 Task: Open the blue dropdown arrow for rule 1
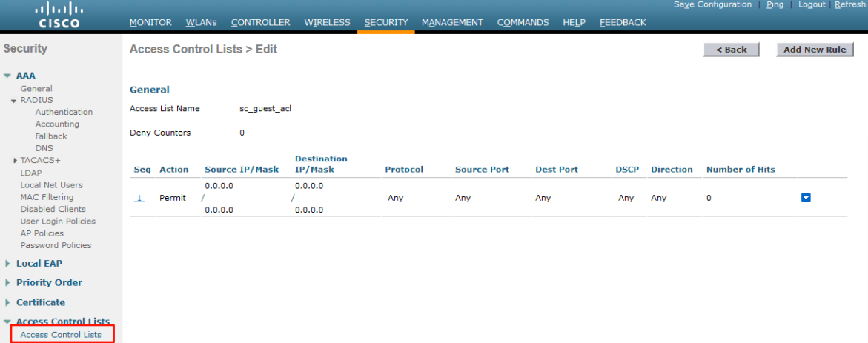(806, 198)
